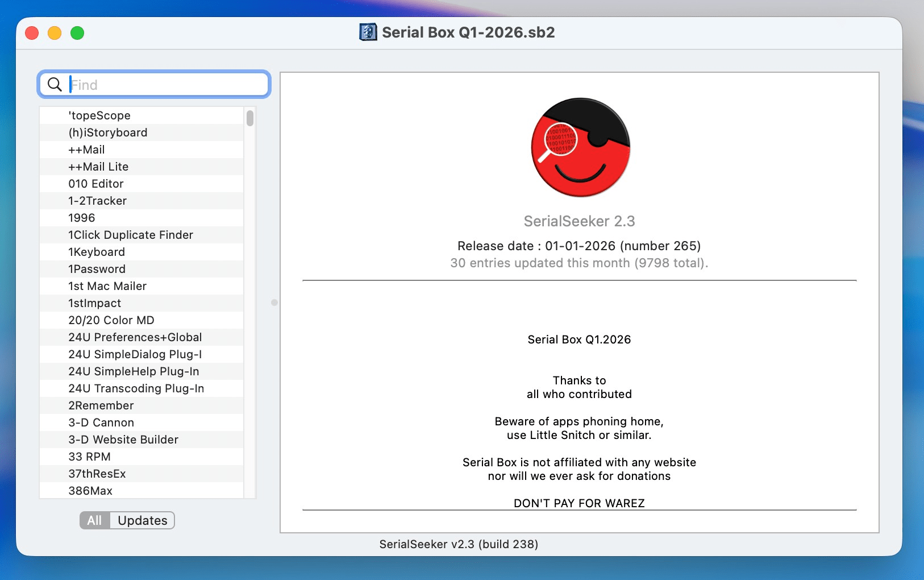Select '1996' from the list

(80, 217)
